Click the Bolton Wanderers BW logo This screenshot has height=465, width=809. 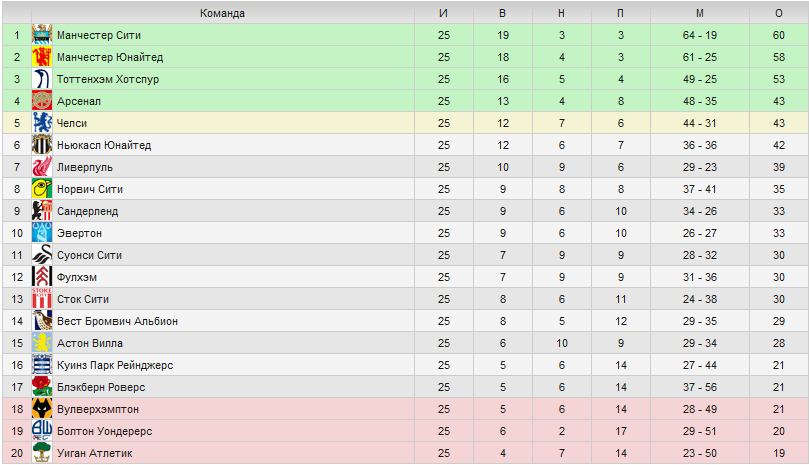click(x=42, y=431)
